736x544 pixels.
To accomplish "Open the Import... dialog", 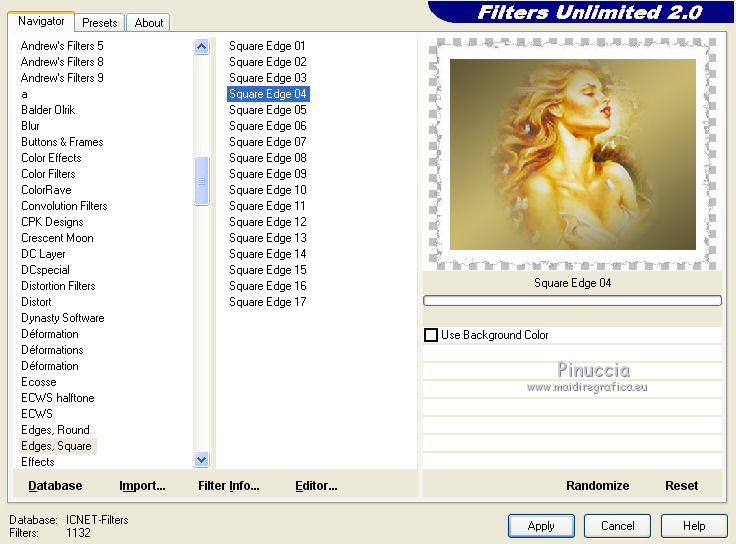I will tap(142, 485).
